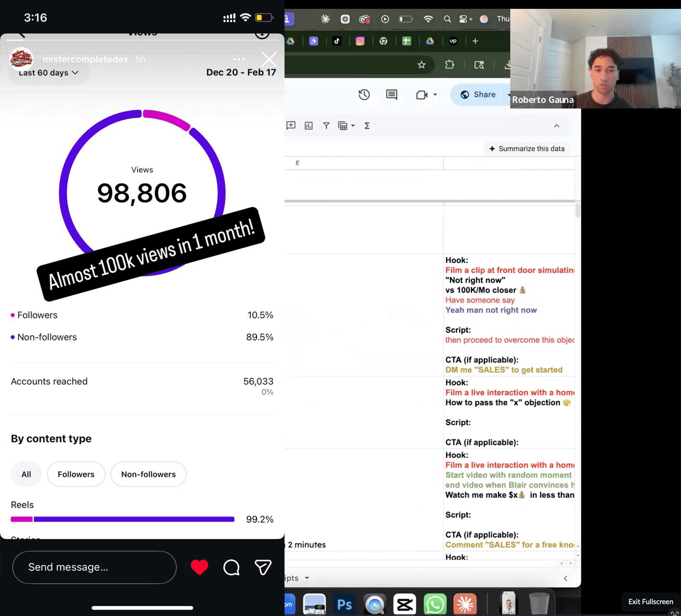
Task: Expand the sheet tab dropdown arrow
Action: [x=307, y=578]
